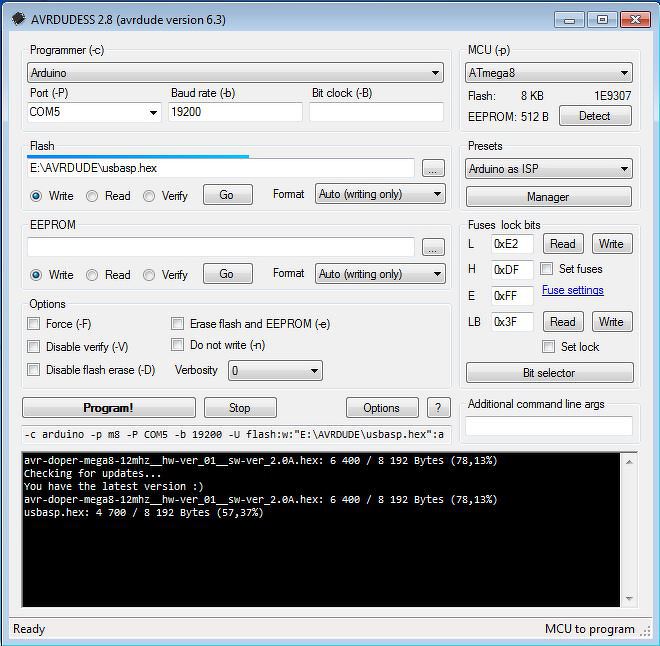Click the Additional command line args field
The width and height of the screenshot is (660, 646).
click(x=548, y=426)
